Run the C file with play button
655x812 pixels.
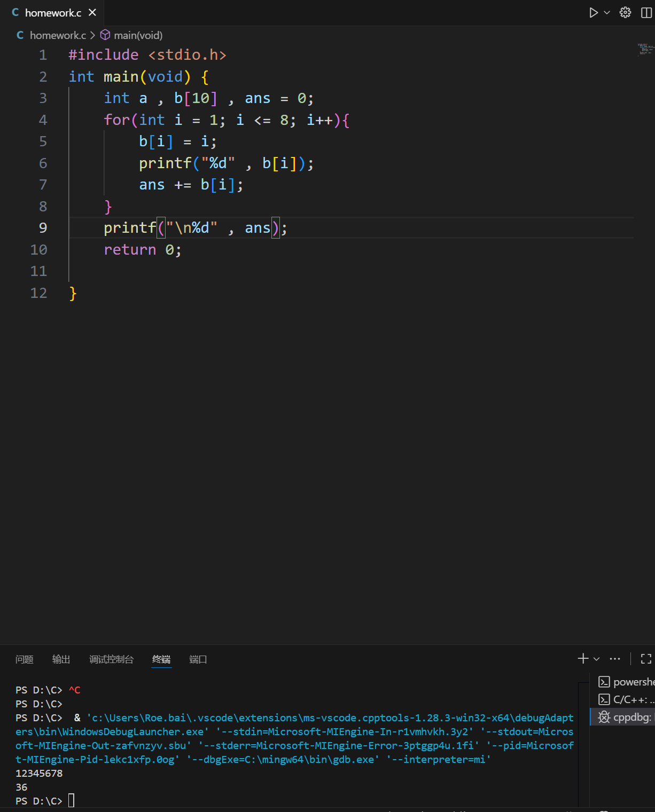593,12
